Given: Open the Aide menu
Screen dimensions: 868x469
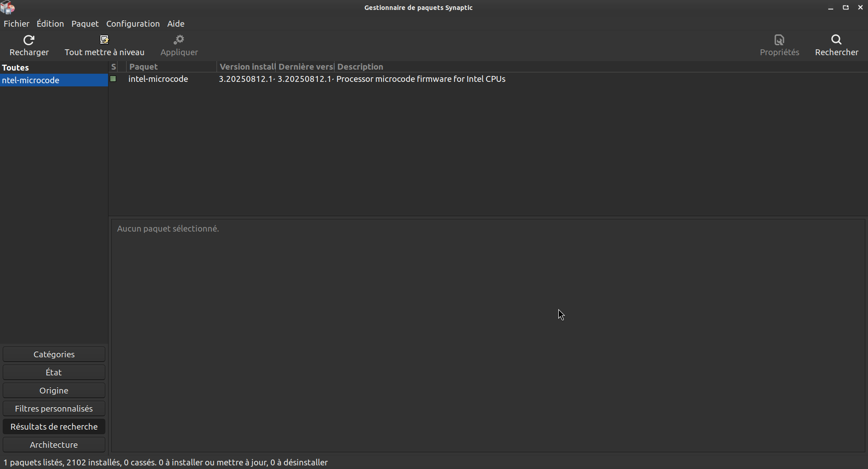Looking at the screenshot, I should coord(176,24).
